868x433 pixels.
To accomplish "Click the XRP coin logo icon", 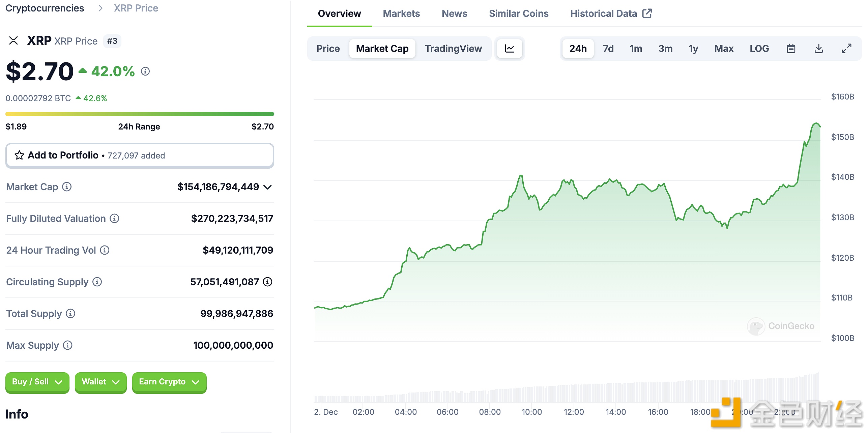I will (x=13, y=41).
